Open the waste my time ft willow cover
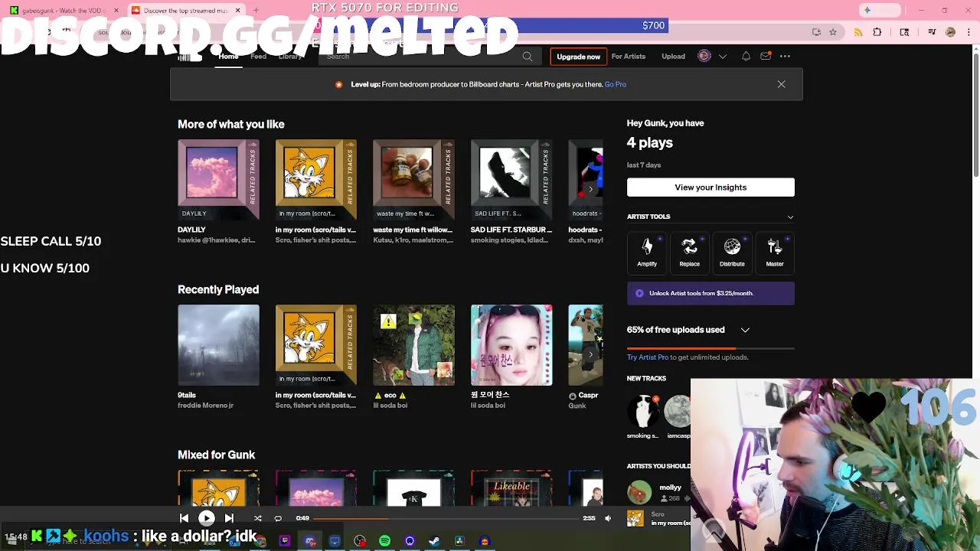The height and width of the screenshot is (551, 980). point(413,180)
